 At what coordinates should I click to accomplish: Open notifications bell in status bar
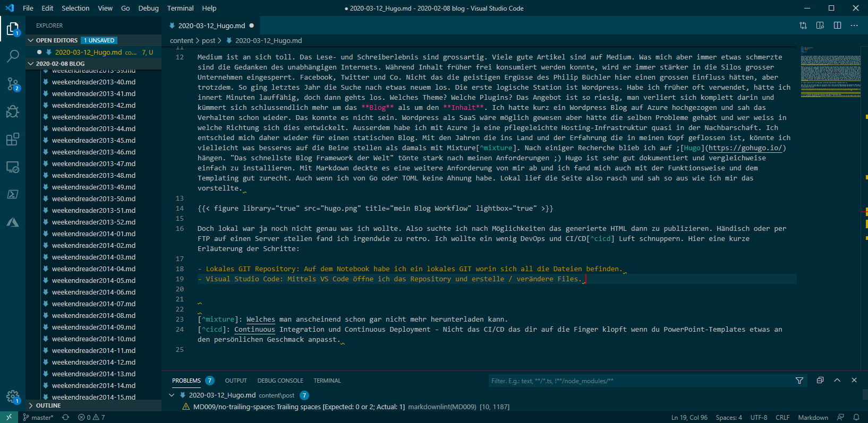(x=856, y=417)
